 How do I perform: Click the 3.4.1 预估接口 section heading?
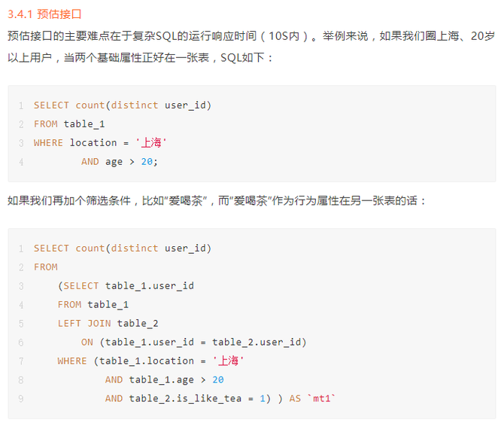point(45,14)
